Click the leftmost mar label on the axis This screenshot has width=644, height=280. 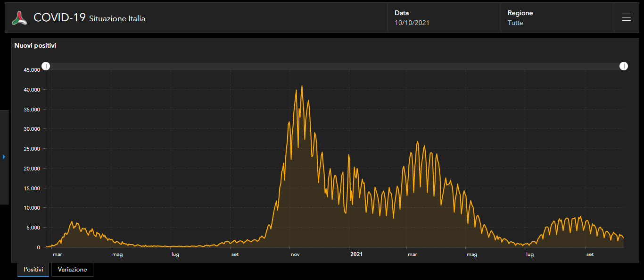[x=58, y=255]
